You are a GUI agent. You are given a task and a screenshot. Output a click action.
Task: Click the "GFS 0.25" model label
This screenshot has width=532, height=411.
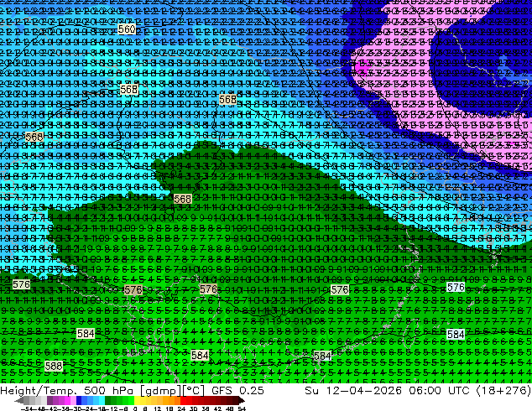[237, 390]
